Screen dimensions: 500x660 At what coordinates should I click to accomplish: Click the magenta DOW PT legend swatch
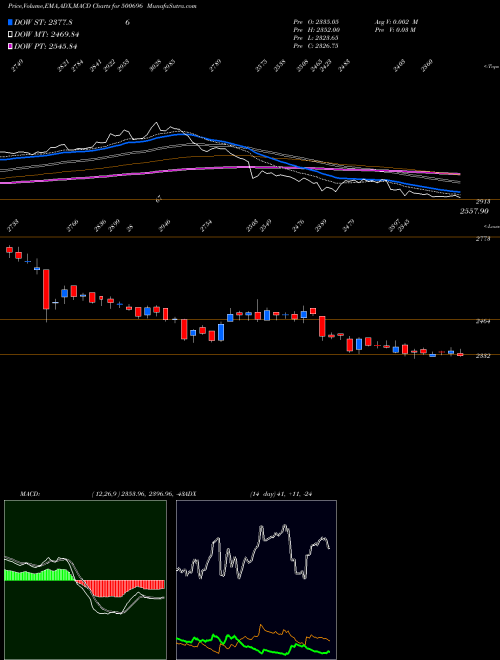[x=10, y=46]
